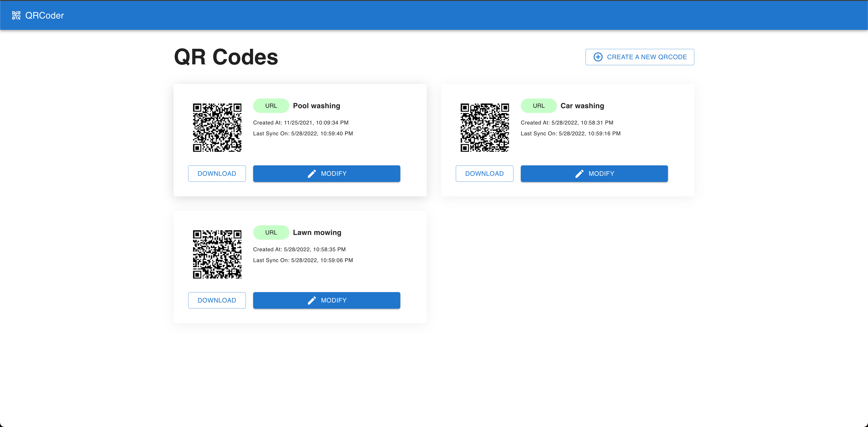Download the Lawn mowing QR code
The width and height of the screenshot is (868, 427).
point(217,300)
